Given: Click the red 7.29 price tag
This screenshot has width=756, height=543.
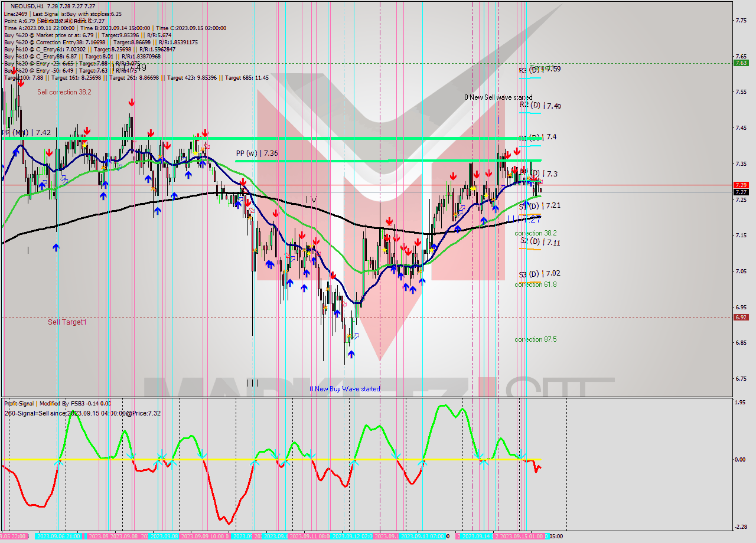Looking at the screenshot, I should (x=741, y=185).
